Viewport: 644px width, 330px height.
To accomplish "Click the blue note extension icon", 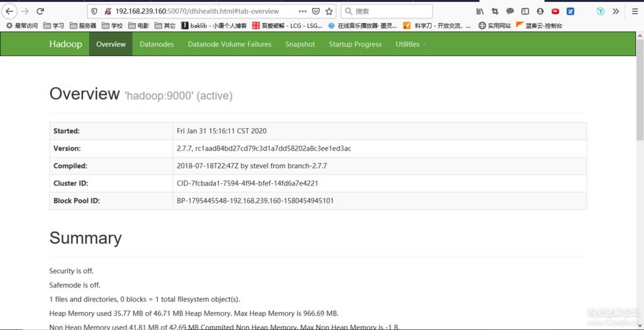I will [571, 11].
